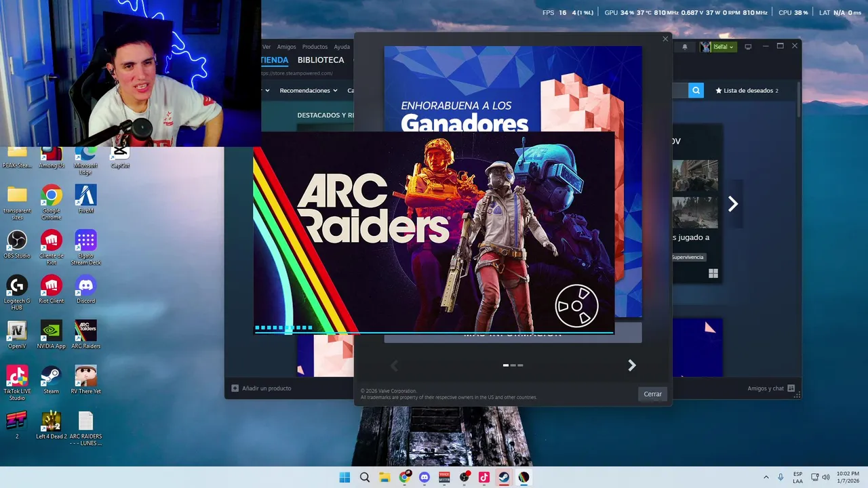Select the Left 4 Dead 2 desktop icon
The image size is (868, 488).
point(51,425)
